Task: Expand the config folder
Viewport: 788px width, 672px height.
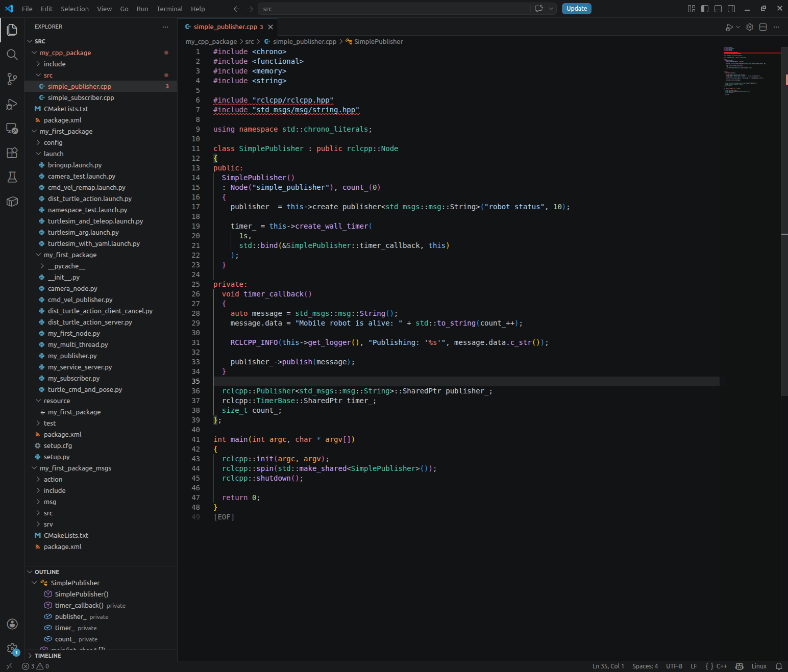Action: pyautogui.click(x=38, y=142)
